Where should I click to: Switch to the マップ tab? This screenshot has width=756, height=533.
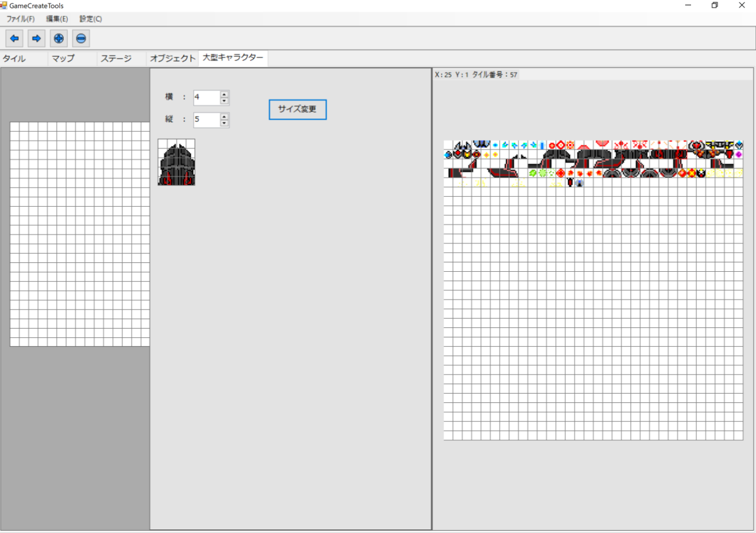(x=63, y=58)
